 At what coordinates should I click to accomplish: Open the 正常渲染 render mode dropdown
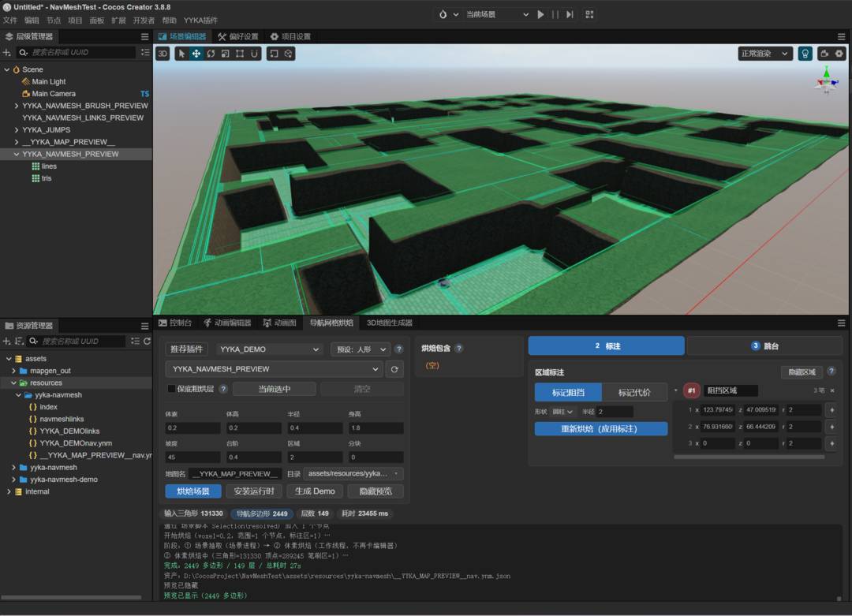764,53
